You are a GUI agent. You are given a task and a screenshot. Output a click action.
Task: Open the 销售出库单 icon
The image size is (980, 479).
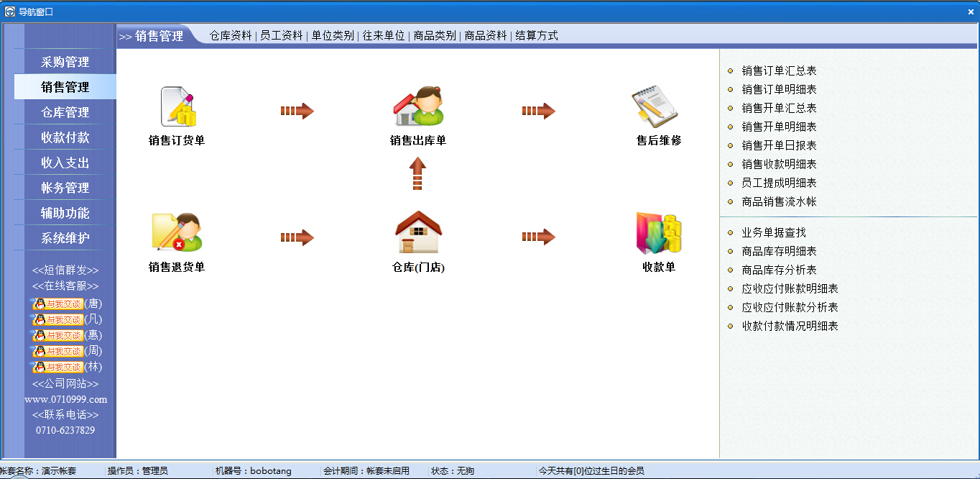(x=418, y=106)
